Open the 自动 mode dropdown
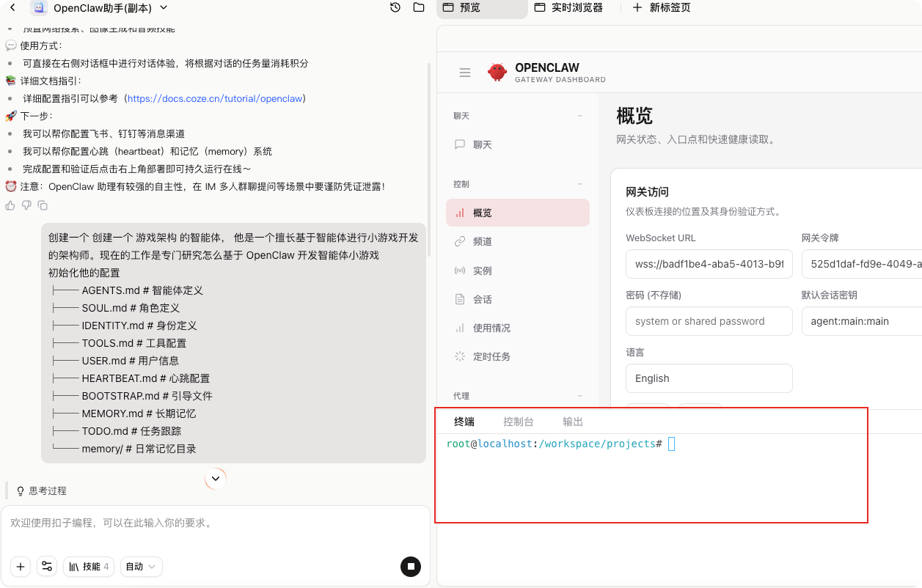The height and width of the screenshot is (588, 922). pyautogui.click(x=142, y=566)
